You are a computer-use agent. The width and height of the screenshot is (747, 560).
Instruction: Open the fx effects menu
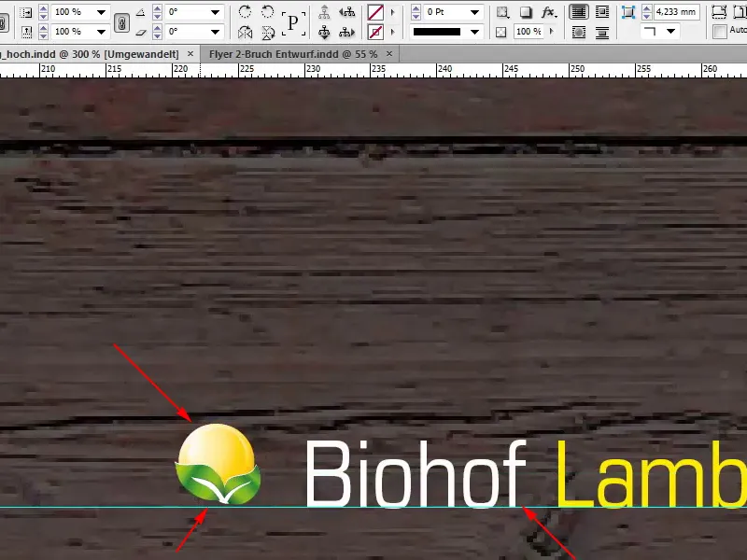tap(549, 12)
